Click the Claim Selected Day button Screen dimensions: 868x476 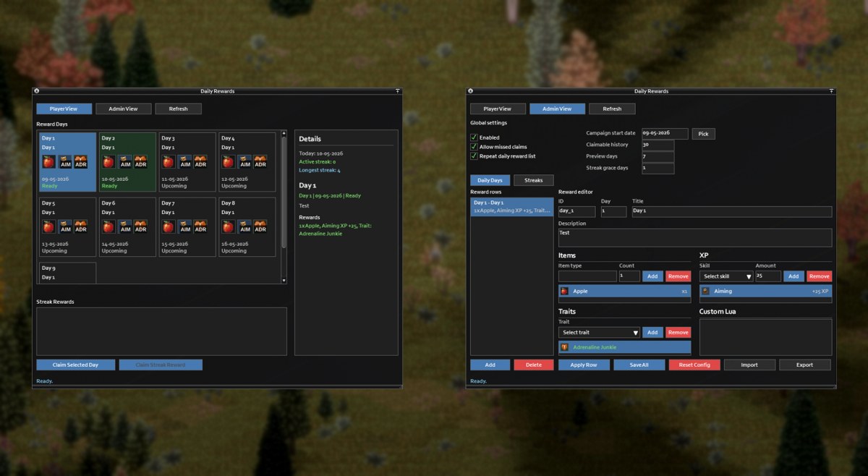pyautogui.click(x=76, y=365)
